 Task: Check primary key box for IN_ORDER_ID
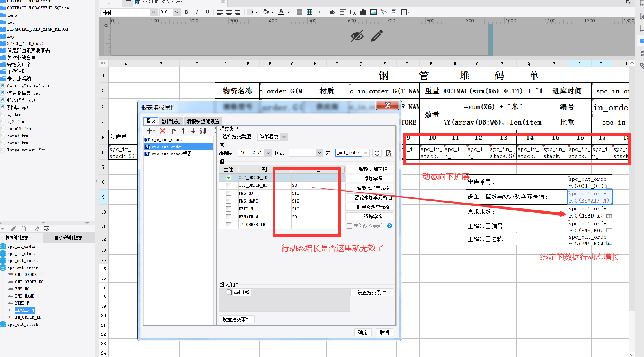tap(228, 225)
